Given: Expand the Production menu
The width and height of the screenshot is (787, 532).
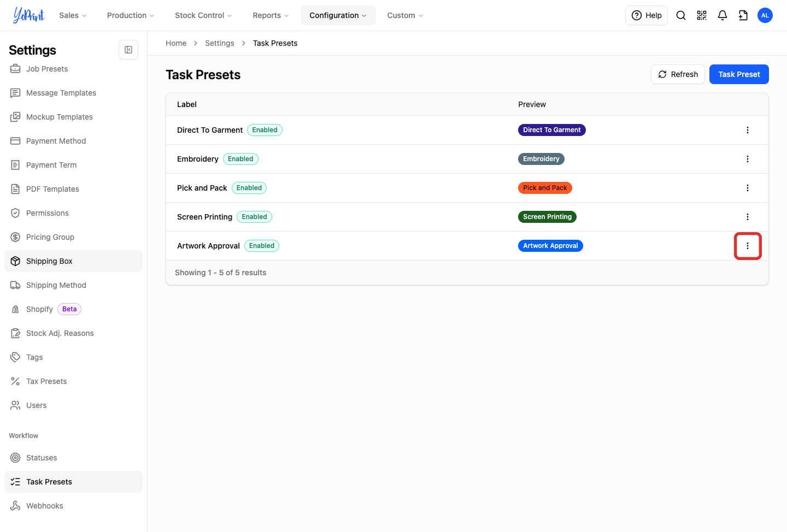Looking at the screenshot, I should (131, 15).
